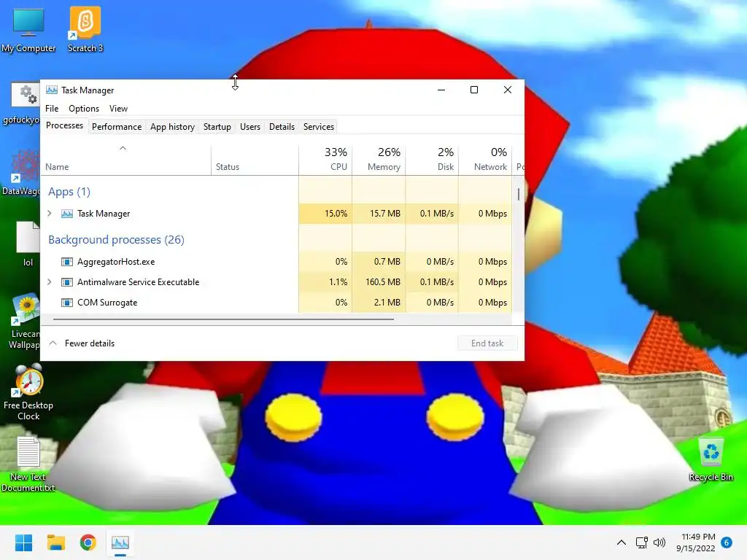Screen dimensions: 747x560
Task: Select the Free Desktop Clock icon
Action: [x=28, y=380]
